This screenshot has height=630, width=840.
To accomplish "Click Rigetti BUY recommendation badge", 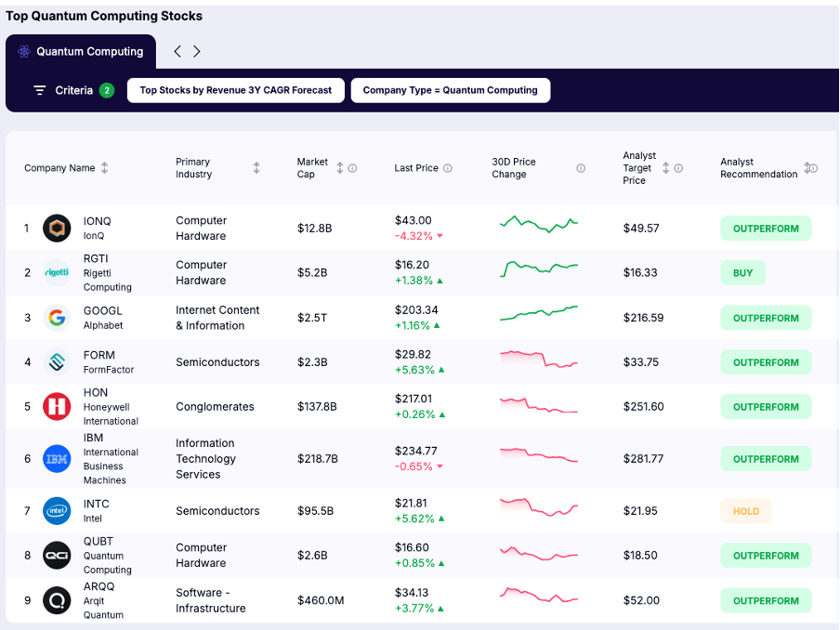I will (x=743, y=273).
